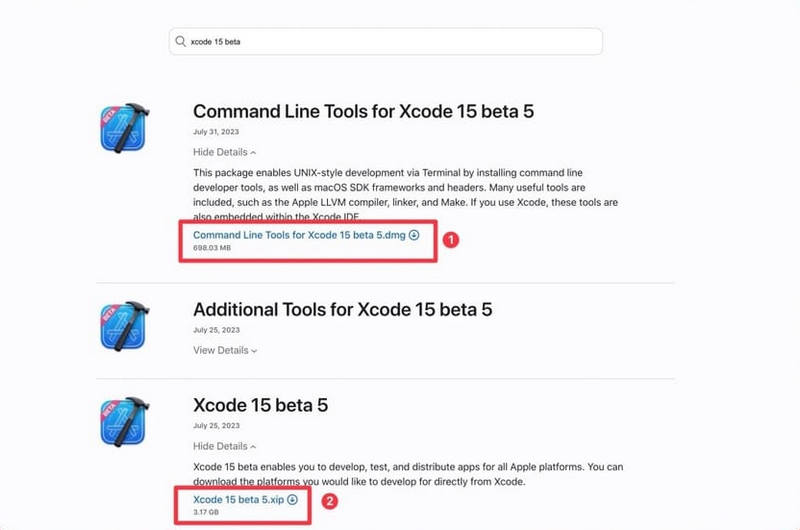Expand View Details for Additional Tools

[225, 350]
